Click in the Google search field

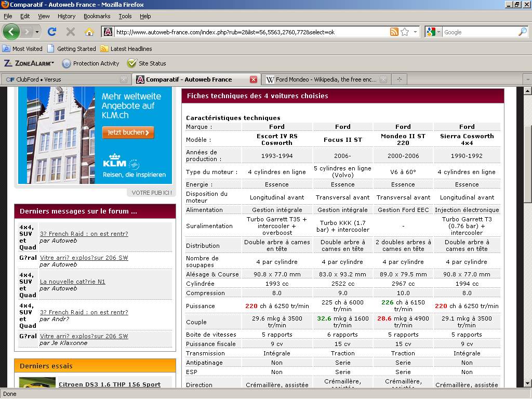tap(478, 32)
